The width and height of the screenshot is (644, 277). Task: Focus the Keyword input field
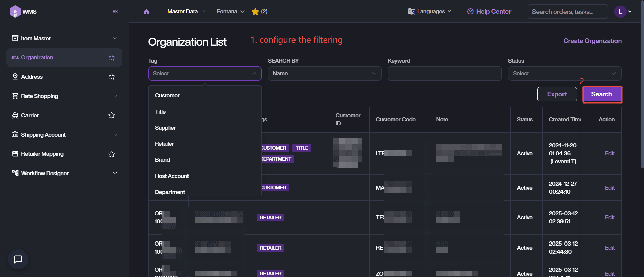pos(444,73)
